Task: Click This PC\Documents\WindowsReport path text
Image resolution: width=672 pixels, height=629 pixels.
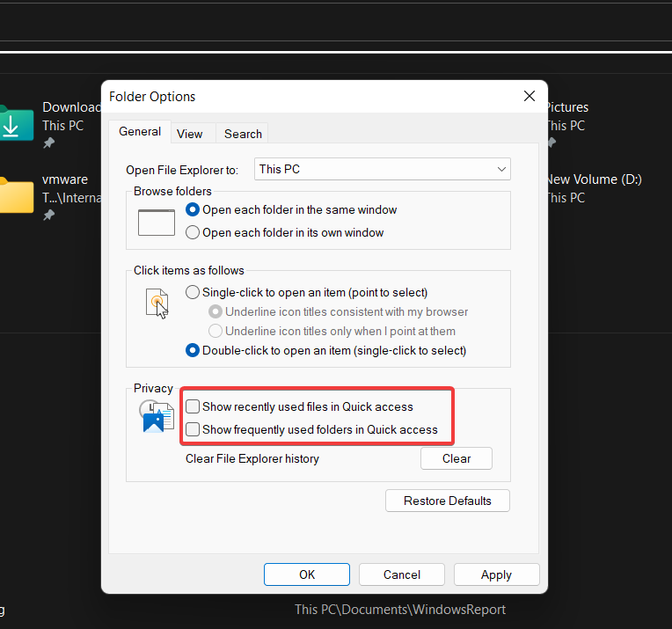Action: point(400,610)
